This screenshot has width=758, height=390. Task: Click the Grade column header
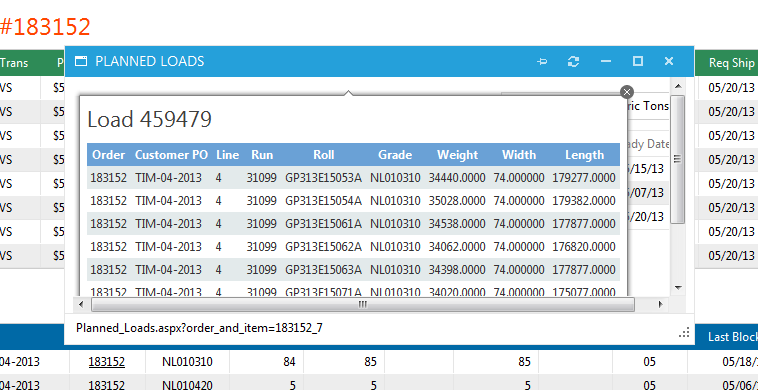pyautogui.click(x=395, y=155)
